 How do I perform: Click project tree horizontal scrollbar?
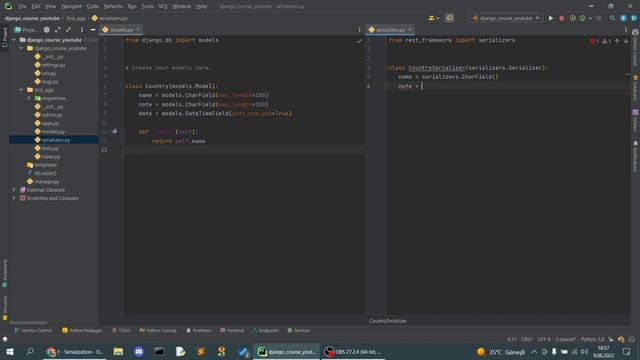point(28,322)
